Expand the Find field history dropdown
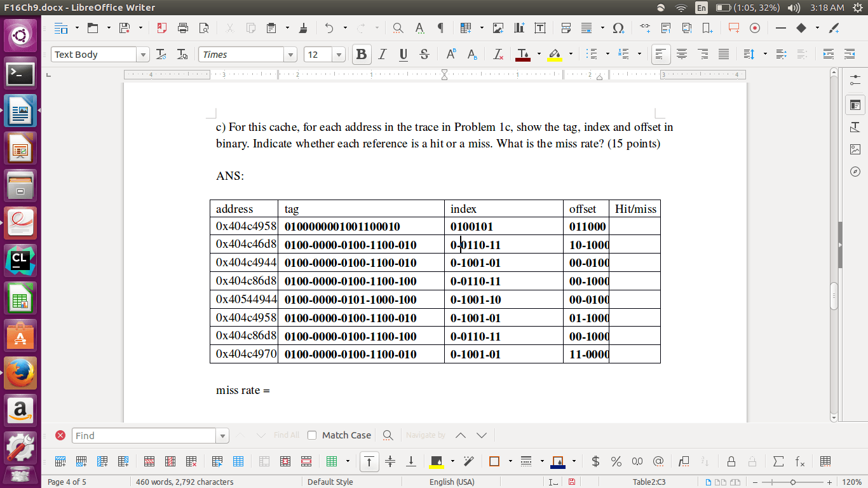 [x=222, y=436]
